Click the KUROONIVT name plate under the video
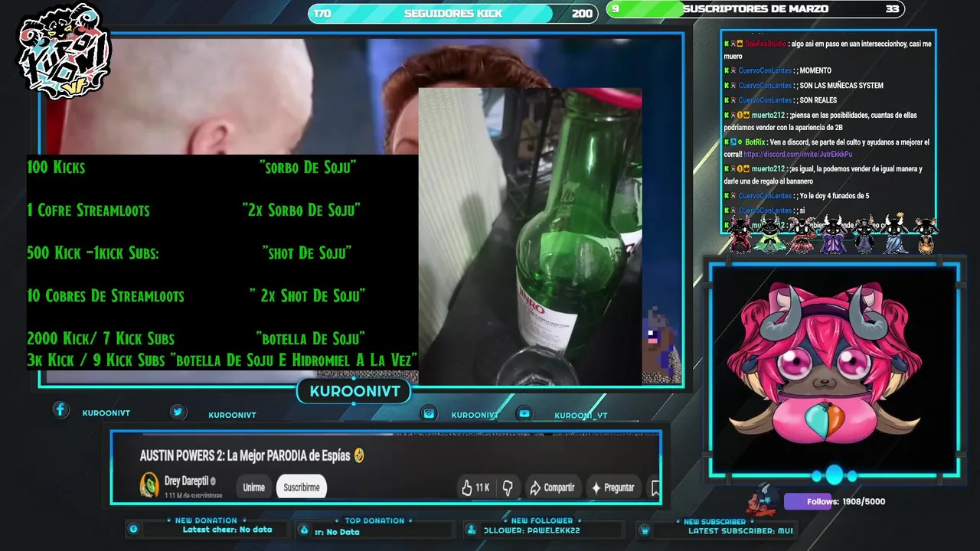Viewport: 980px width, 551px height. [354, 392]
